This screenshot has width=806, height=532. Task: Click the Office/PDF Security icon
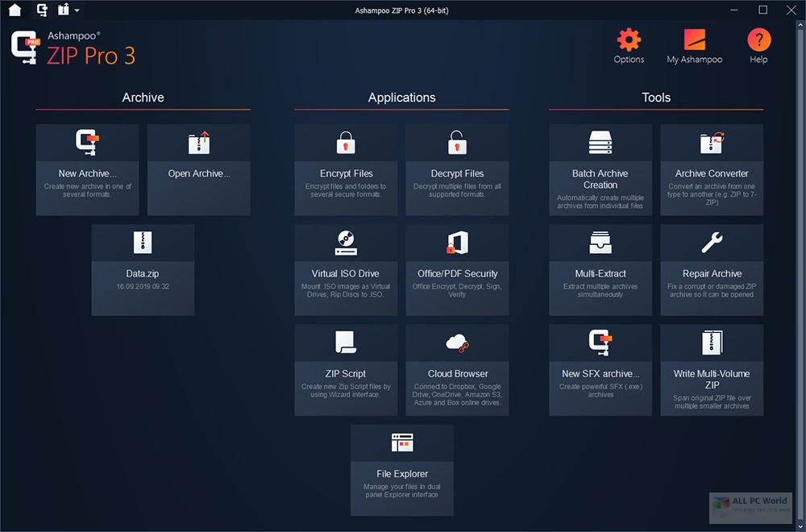click(x=457, y=243)
